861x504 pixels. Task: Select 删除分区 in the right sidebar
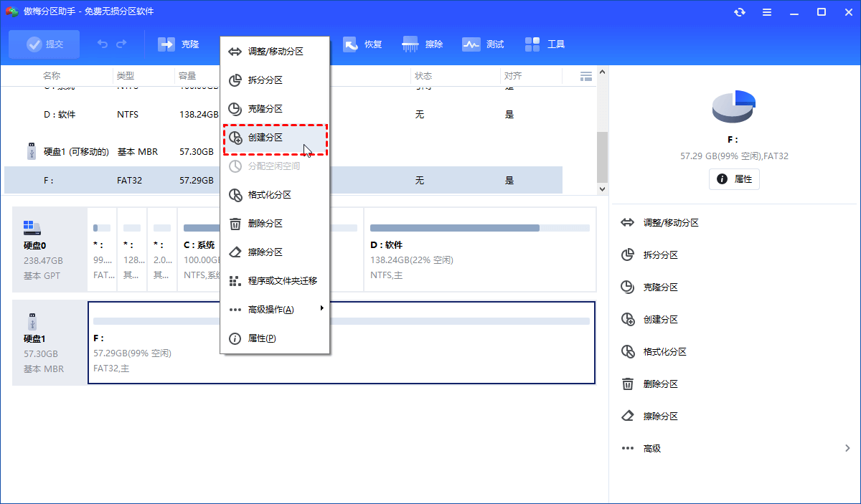(660, 384)
